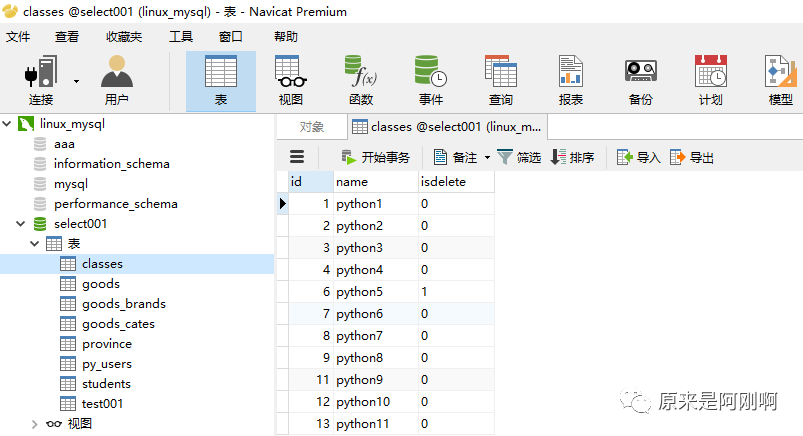
Task: Click isdelete value 1 in python5 row
Action: pyautogui.click(x=456, y=292)
